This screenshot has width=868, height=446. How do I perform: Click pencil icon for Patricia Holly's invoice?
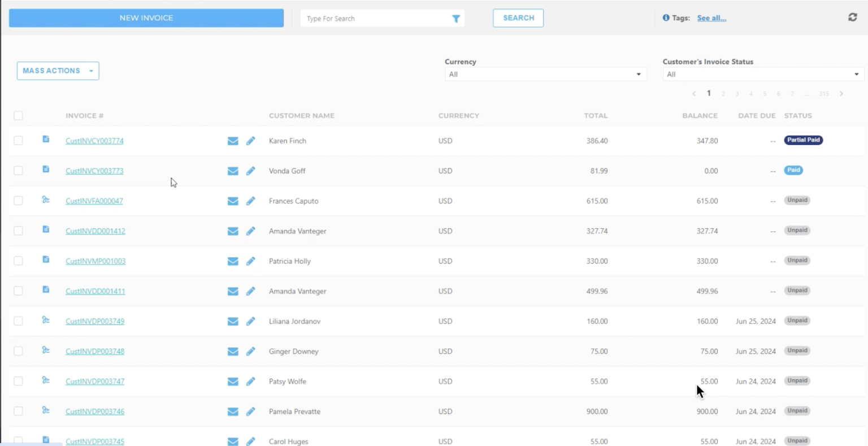coord(250,261)
